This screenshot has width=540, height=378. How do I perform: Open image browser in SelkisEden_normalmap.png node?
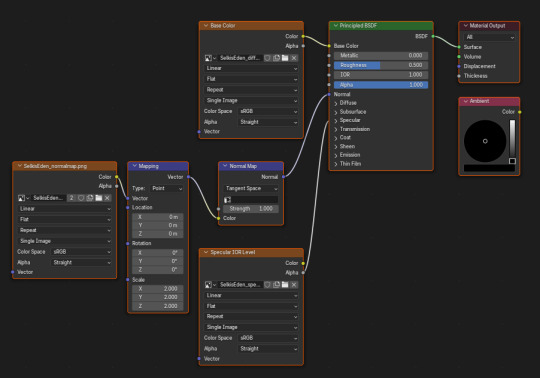tap(23, 198)
